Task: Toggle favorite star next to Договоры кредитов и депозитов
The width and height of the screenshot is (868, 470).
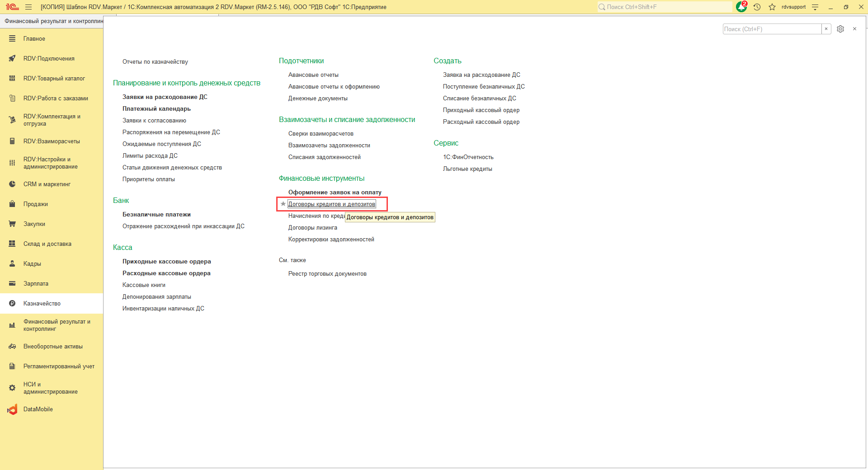Action: (283, 204)
